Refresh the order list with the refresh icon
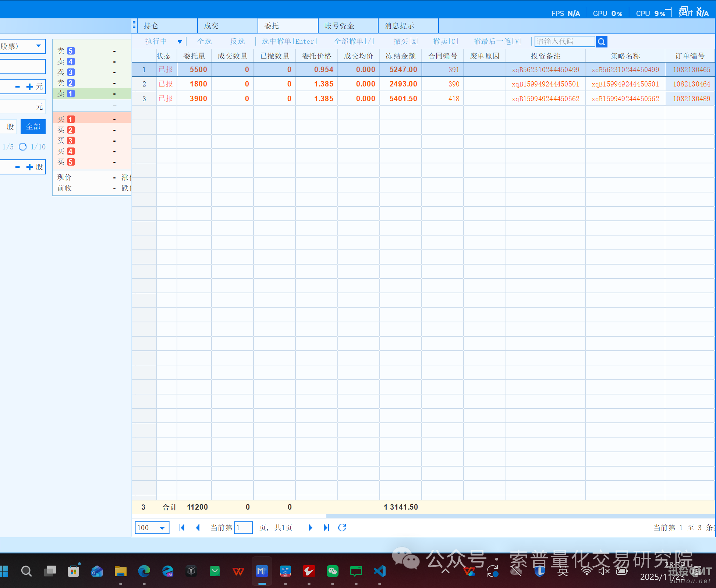 (342, 528)
